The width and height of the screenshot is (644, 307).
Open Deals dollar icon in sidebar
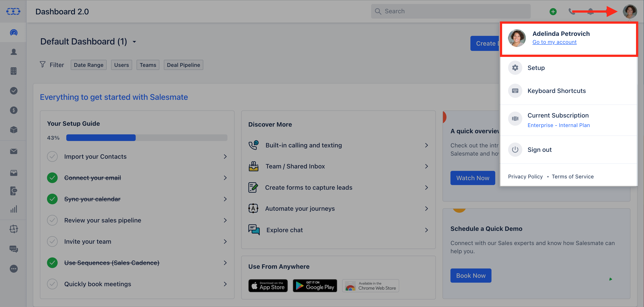click(14, 110)
